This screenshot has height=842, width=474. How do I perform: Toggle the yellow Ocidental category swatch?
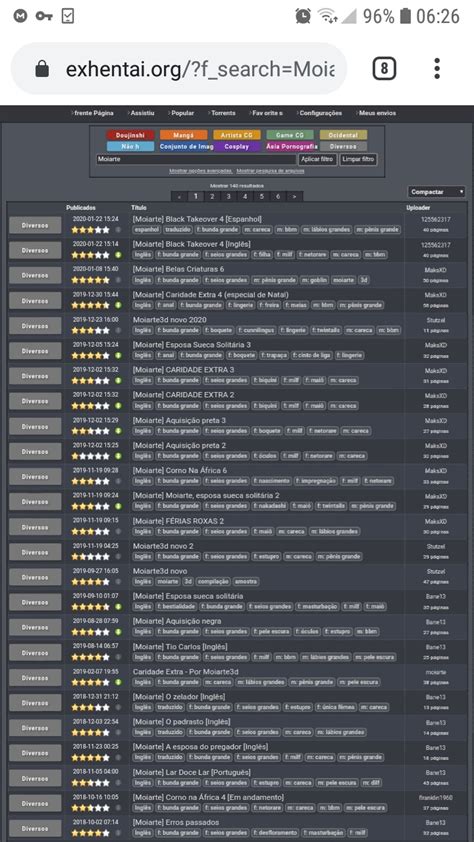(344, 135)
